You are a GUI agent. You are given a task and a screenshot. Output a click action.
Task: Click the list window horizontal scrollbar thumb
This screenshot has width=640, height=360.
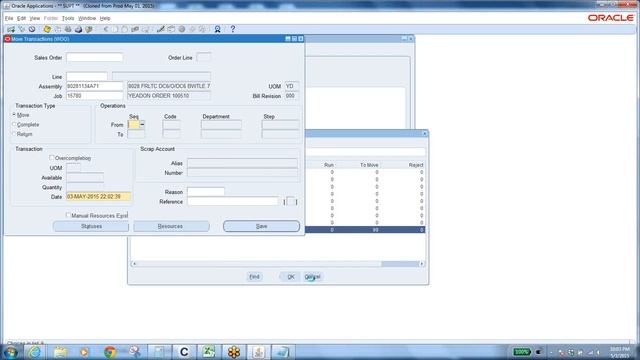coord(399,264)
